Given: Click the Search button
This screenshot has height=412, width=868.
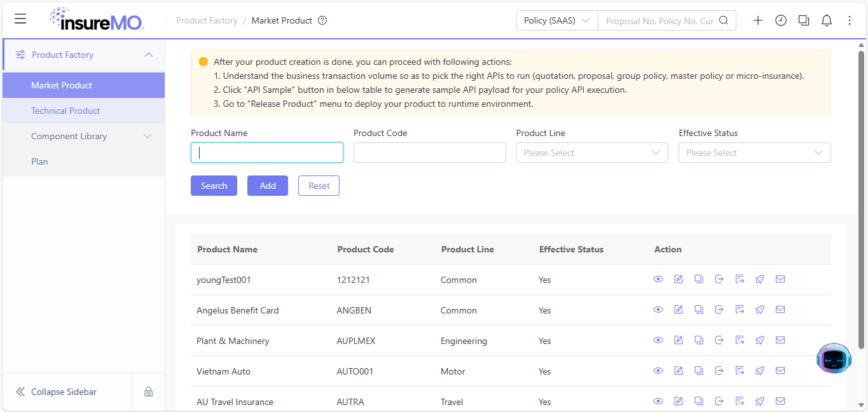Looking at the screenshot, I should click(x=214, y=186).
